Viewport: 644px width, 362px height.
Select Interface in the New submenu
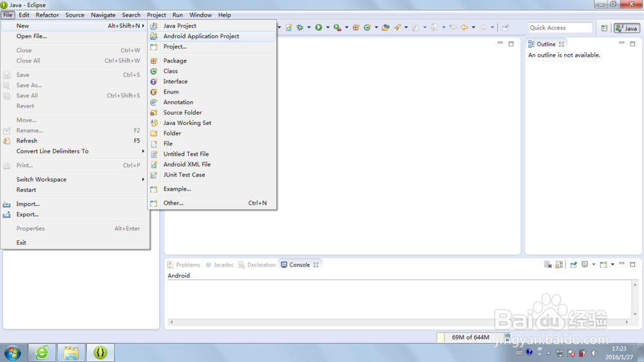tap(212, 81)
